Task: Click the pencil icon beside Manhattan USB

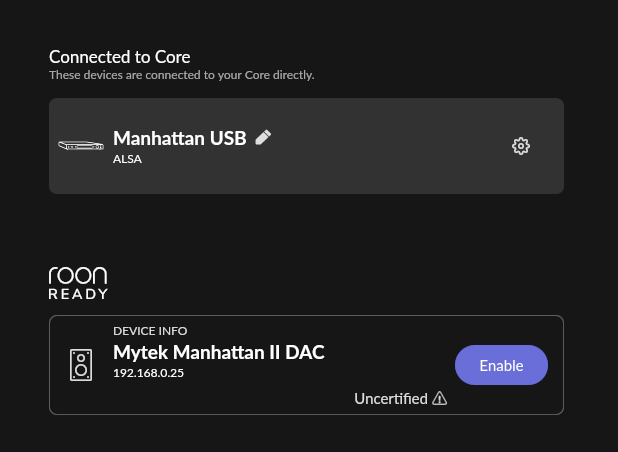Action: [x=263, y=138]
